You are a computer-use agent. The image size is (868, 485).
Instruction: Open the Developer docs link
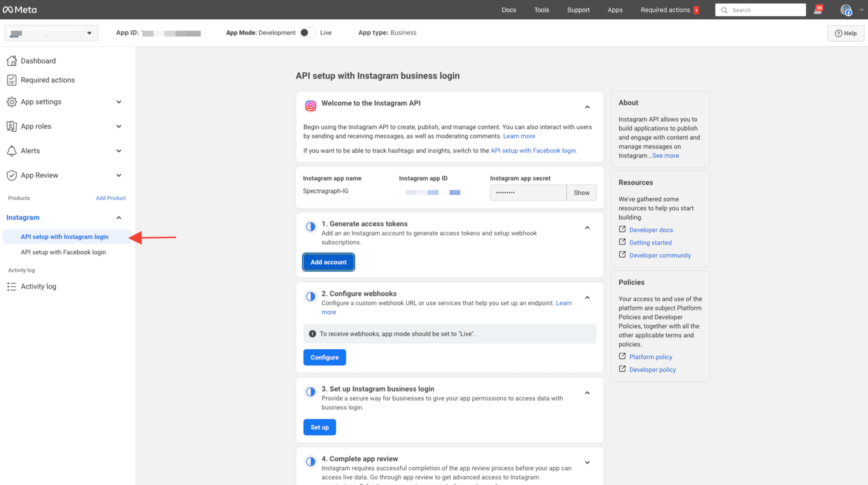click(x=651, y=230)
